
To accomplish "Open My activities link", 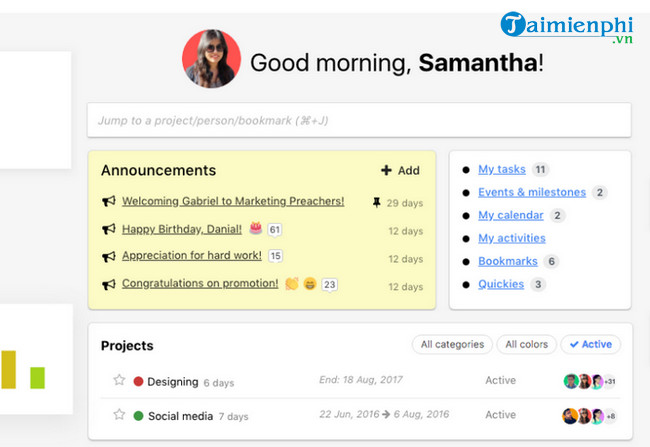I will [512, 238].
